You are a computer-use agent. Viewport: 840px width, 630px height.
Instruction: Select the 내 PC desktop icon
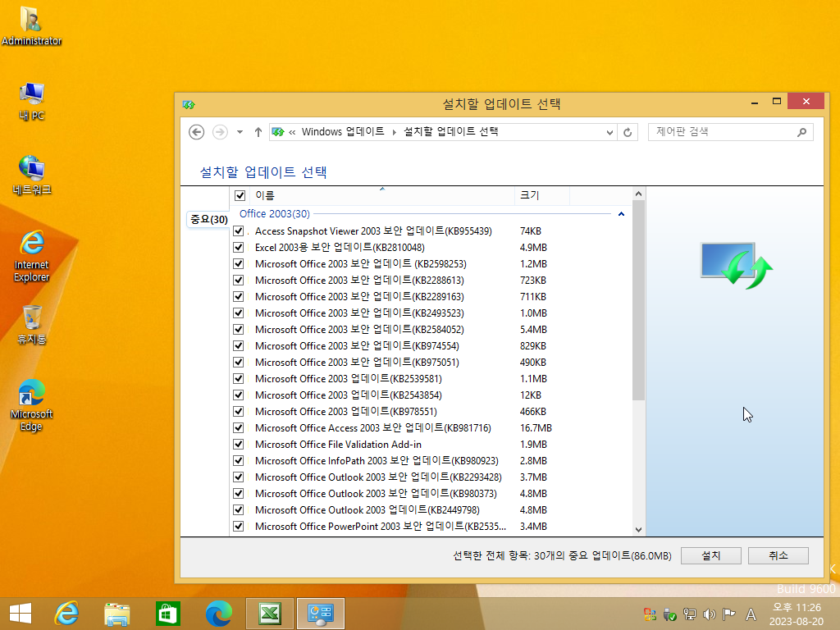pos(31,101)
